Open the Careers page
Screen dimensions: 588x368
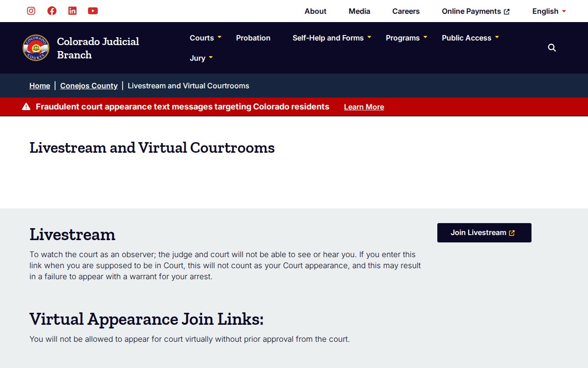pos(406,11)
